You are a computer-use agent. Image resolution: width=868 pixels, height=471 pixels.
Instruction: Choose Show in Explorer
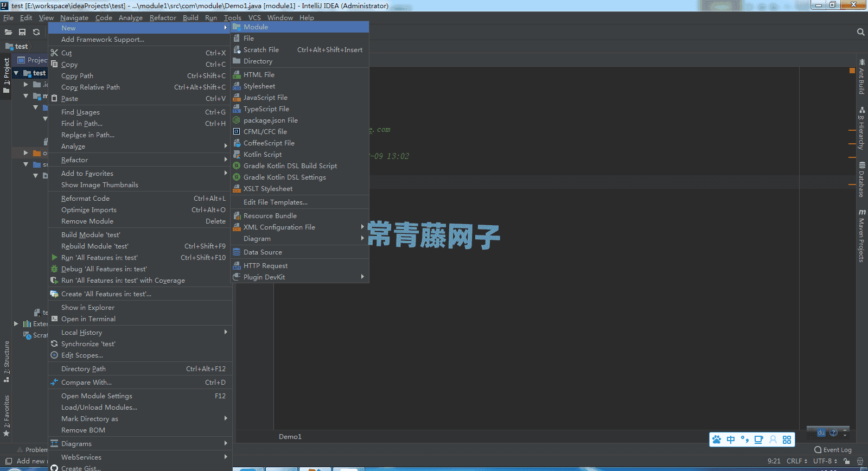click(140, 307)
